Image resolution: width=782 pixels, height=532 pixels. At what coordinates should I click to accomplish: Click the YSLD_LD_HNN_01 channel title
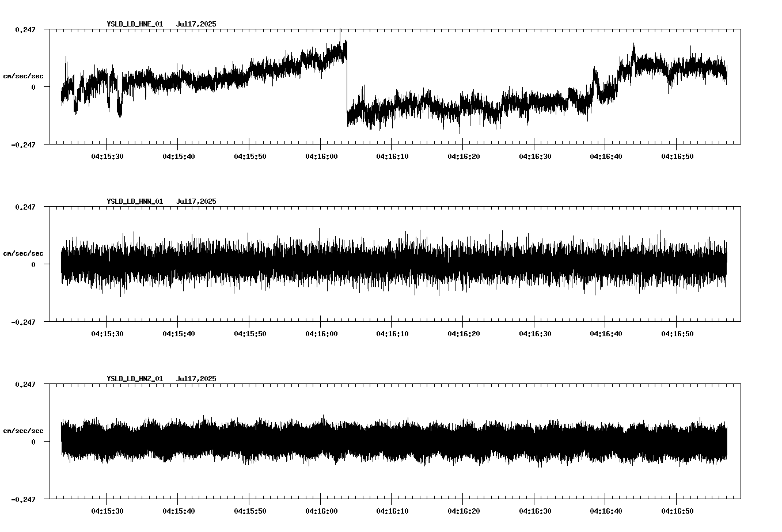[x=135, y=202]
